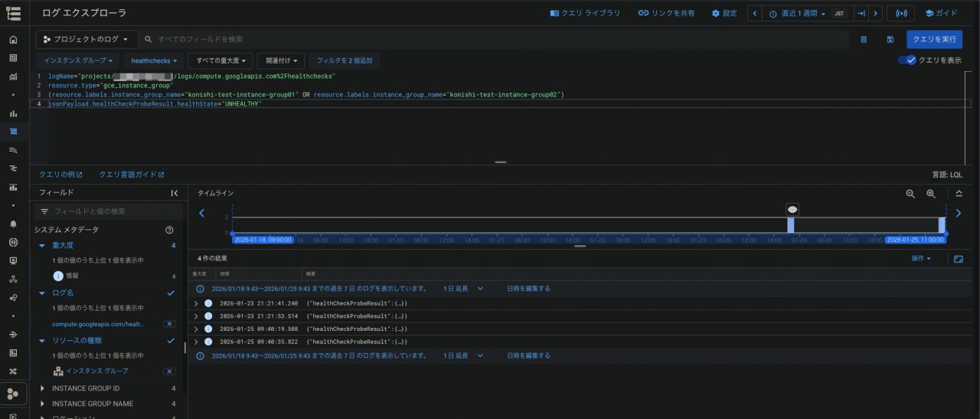Open the すべての重大度 severity dropdown

click(x=220, y=61)
